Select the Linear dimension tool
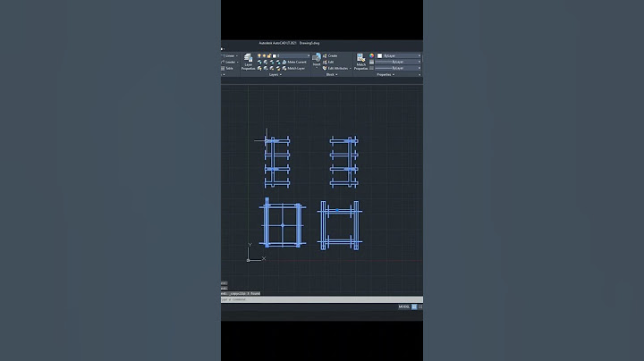Viewport: 644px width, 361px height. [x=228, y=55]
